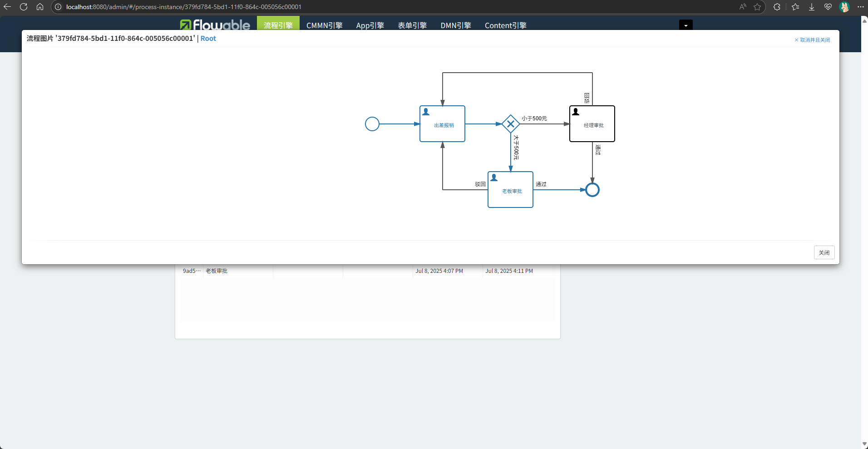Click 取消并且关闭 at dialog top right

(x=812, y=40)
